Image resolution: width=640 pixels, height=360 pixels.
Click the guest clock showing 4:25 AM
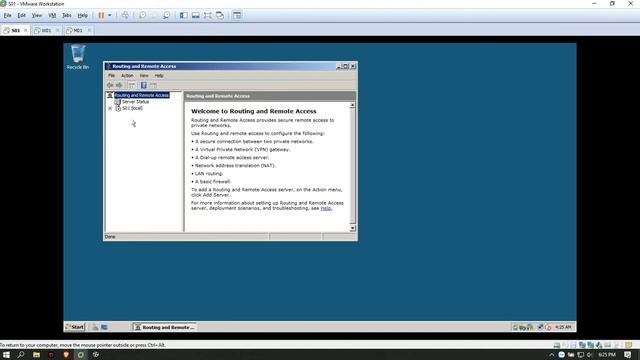(563, 327)
